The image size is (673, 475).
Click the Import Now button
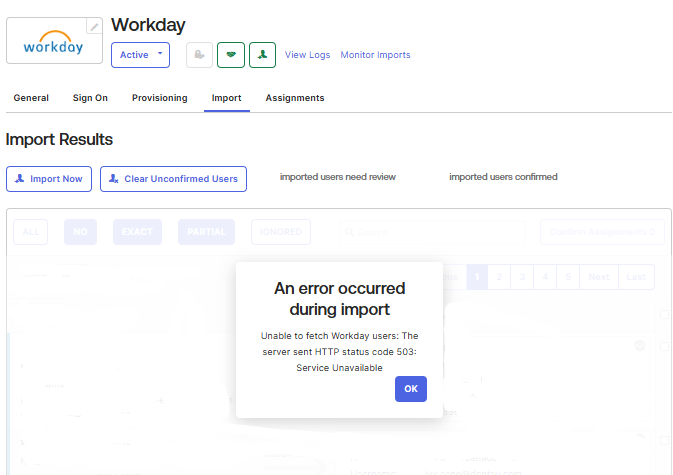[49, 179]
